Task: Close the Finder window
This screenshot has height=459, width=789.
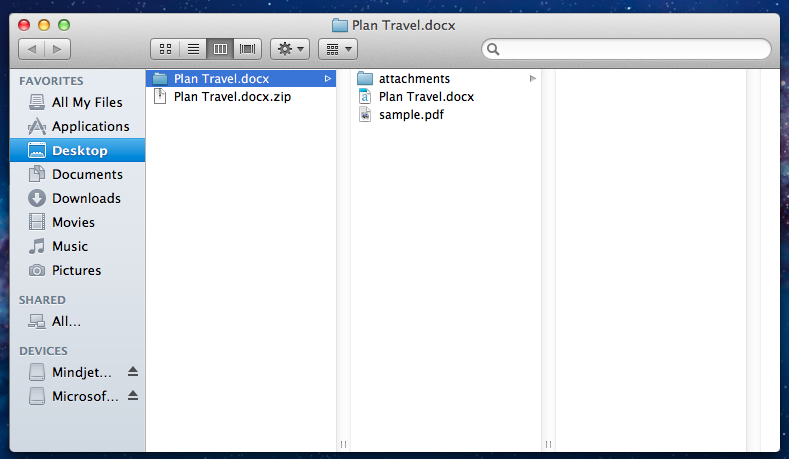Action: point(24,25)
